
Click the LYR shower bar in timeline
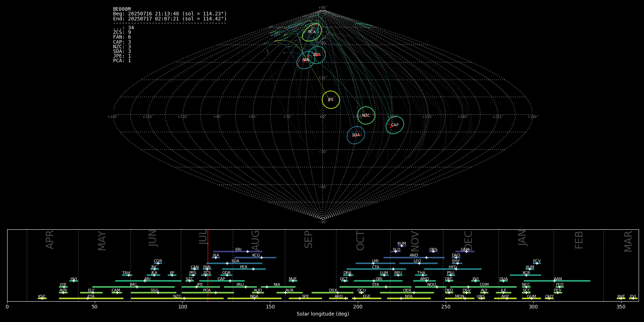pos(63,287)
